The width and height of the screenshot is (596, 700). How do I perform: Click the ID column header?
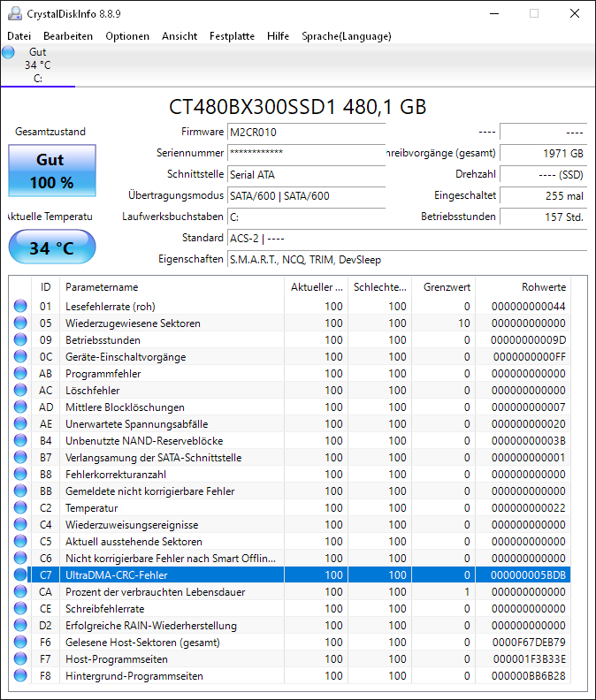point(46,287)
